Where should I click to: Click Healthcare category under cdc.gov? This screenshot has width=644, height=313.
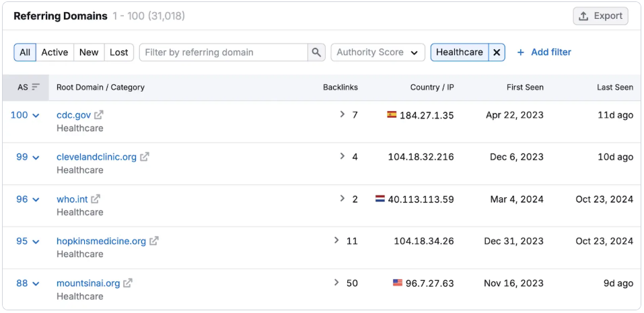(x=79, y=128)
